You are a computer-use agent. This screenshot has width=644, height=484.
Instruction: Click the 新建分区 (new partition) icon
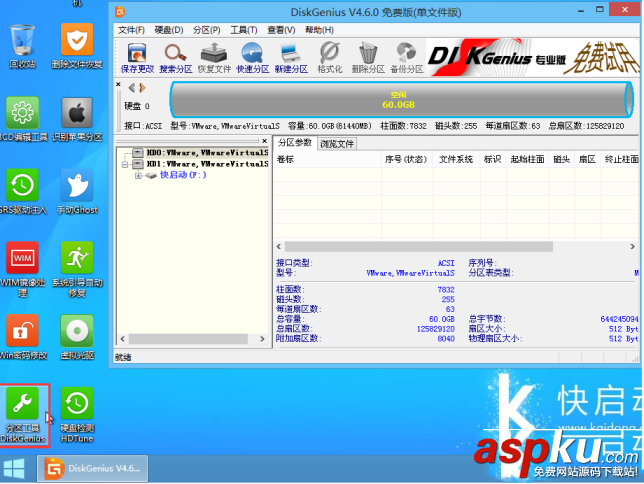(291, 58)
